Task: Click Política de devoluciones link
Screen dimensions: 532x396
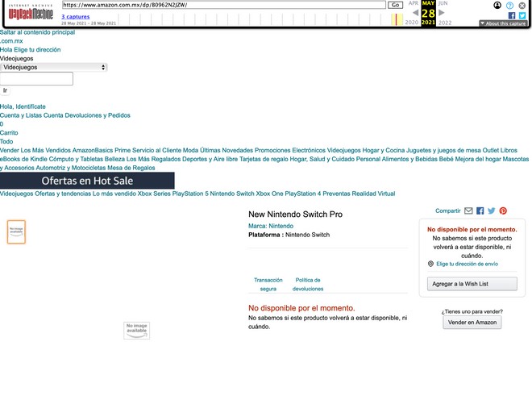Action: pos(308,285)
